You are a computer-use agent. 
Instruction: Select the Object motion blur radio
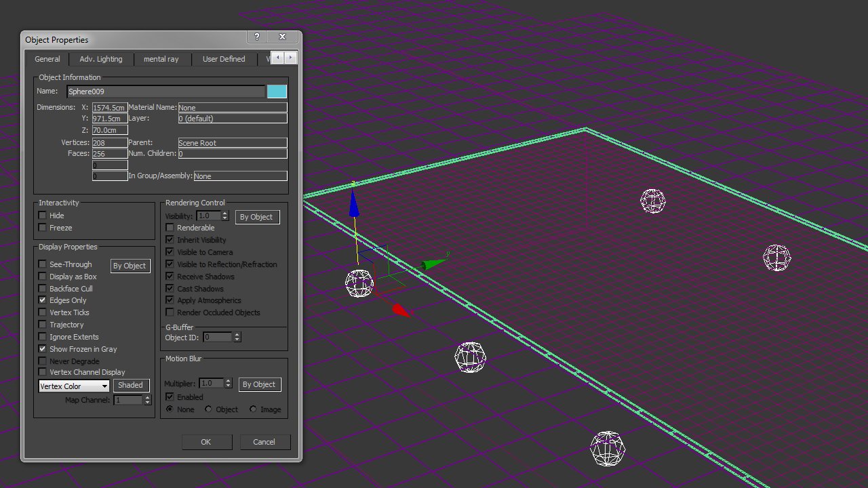209,409
